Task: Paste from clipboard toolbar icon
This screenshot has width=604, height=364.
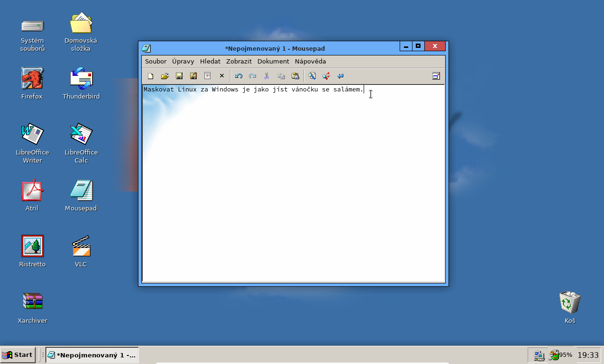Action: (x=295, y=76)
